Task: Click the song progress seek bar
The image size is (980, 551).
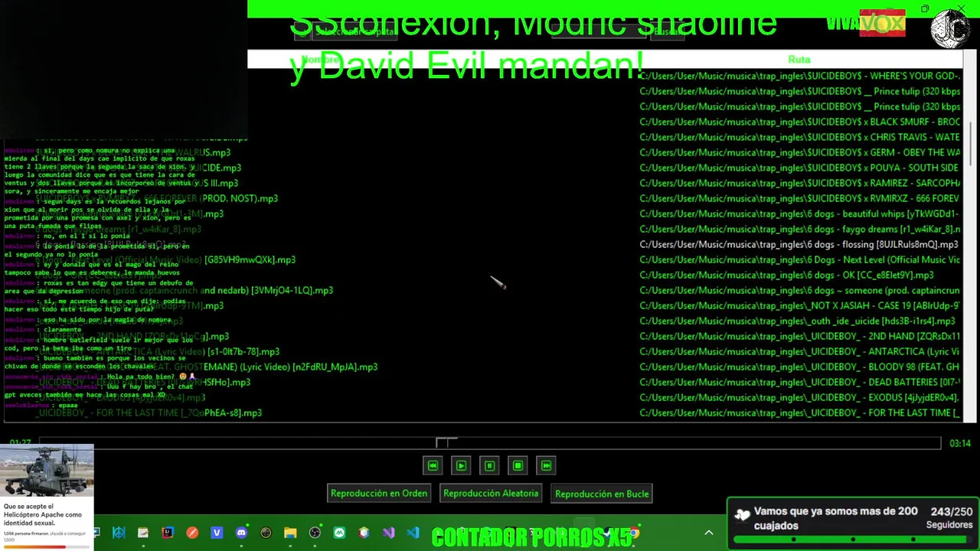Action: pos(490,443)
